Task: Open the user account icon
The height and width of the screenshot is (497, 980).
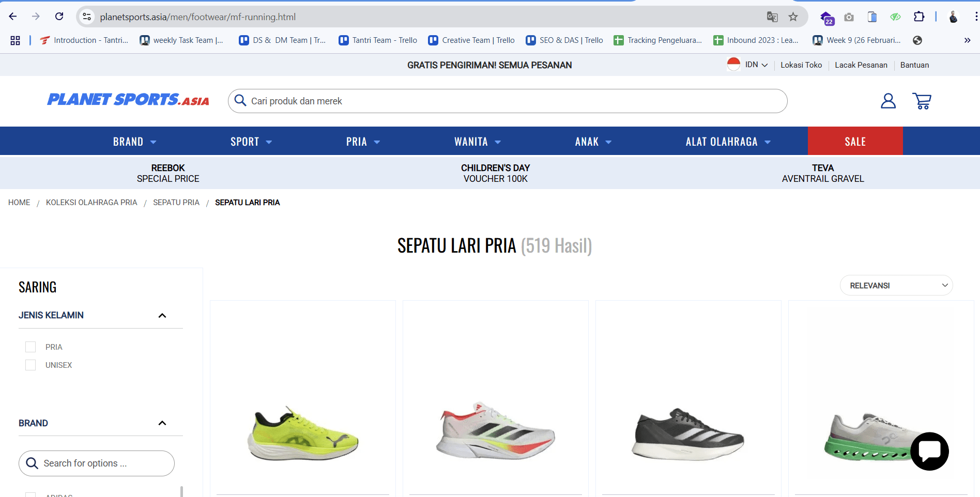Action: point(888,101)
